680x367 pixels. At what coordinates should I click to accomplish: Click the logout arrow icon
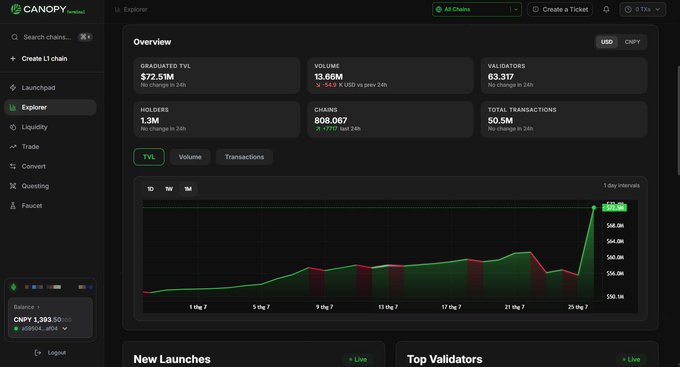[38, 353]
